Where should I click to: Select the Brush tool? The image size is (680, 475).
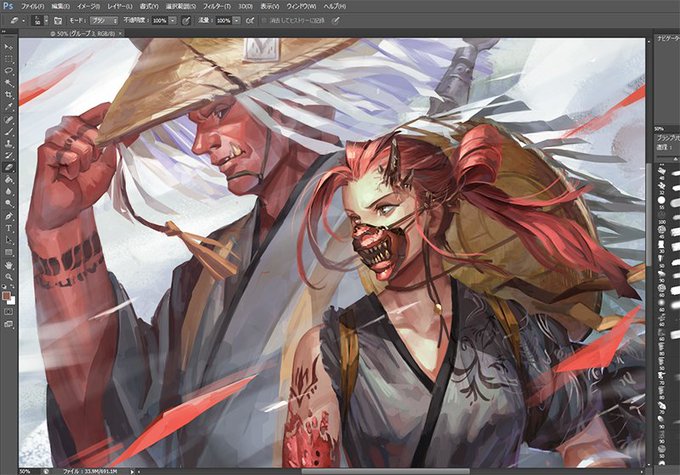[x=8, y=131]
